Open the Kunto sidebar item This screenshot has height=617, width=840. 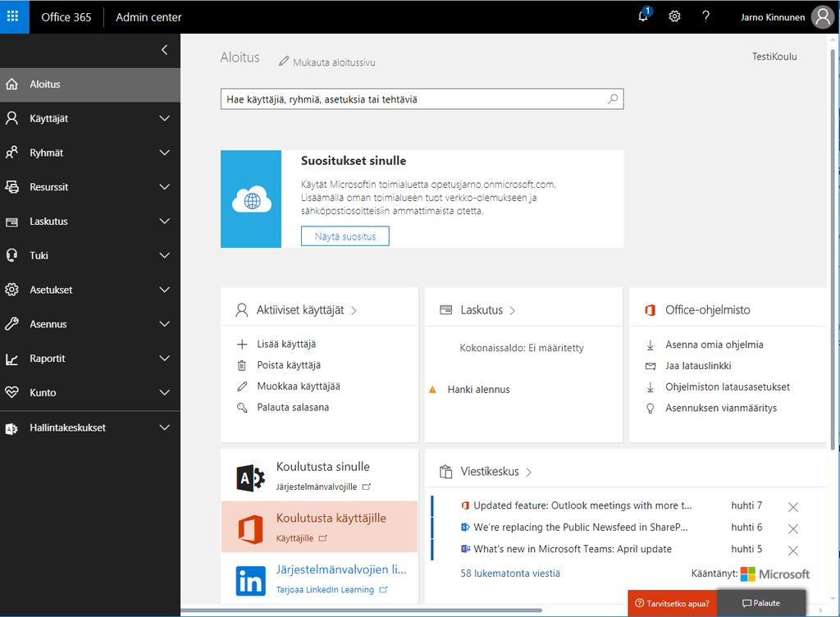tap(90, 392)
